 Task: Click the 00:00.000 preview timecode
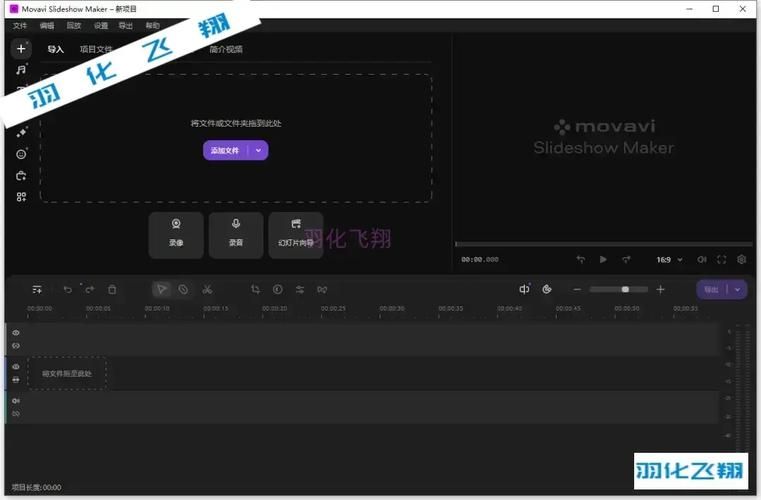pyautogui.click(x=480, y=260)
